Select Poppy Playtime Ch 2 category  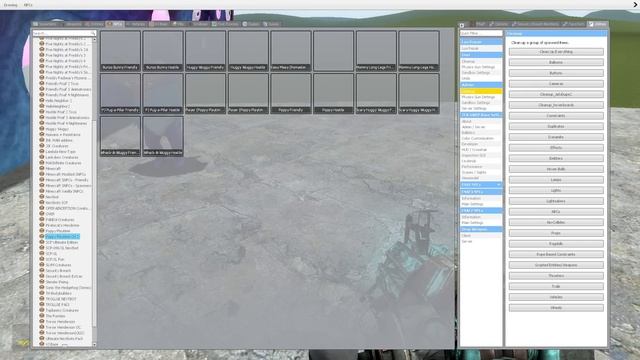(x=62, y=236)
